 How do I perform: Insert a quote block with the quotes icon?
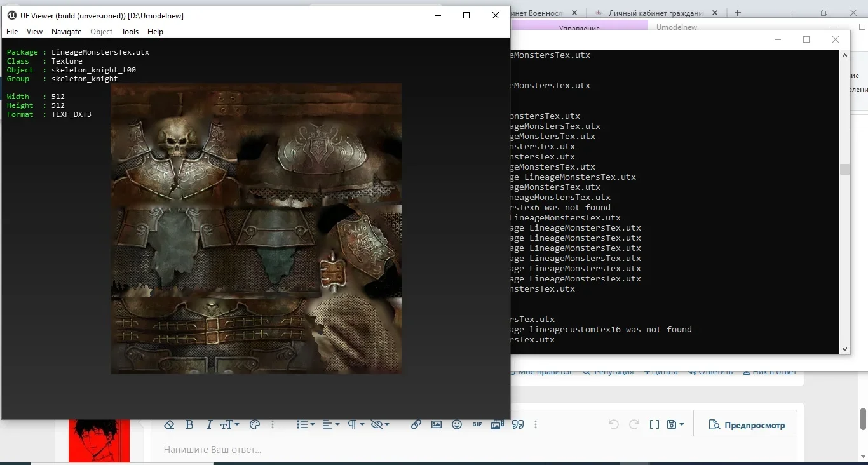(x=518, y=424)
